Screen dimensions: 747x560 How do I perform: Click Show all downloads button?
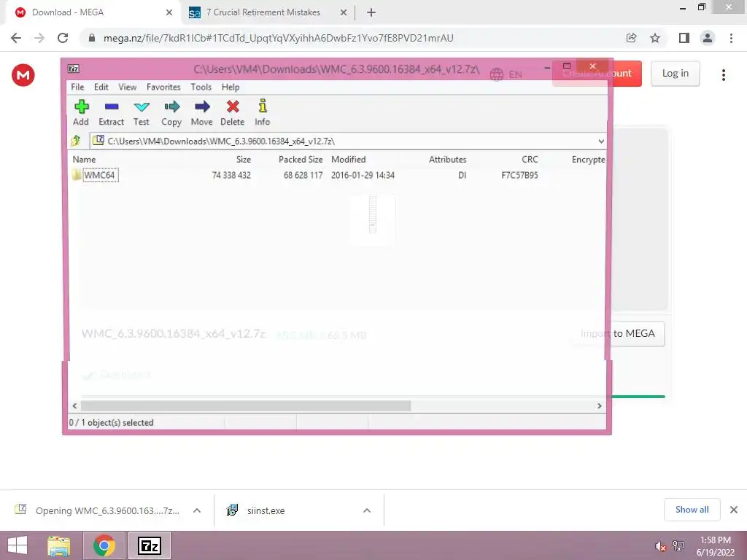tap(692, 510)
